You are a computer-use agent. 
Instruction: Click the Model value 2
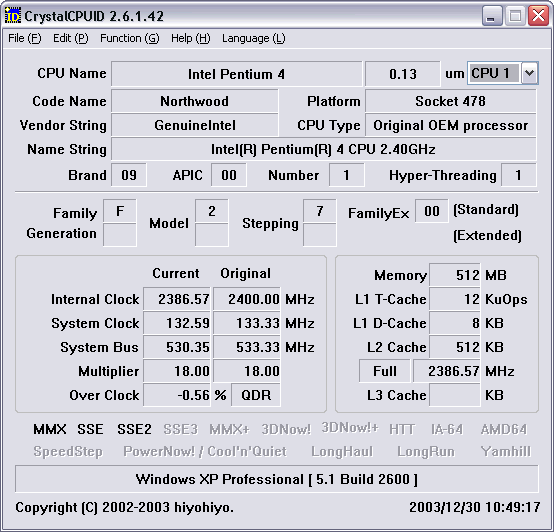[x=212, y=211]
